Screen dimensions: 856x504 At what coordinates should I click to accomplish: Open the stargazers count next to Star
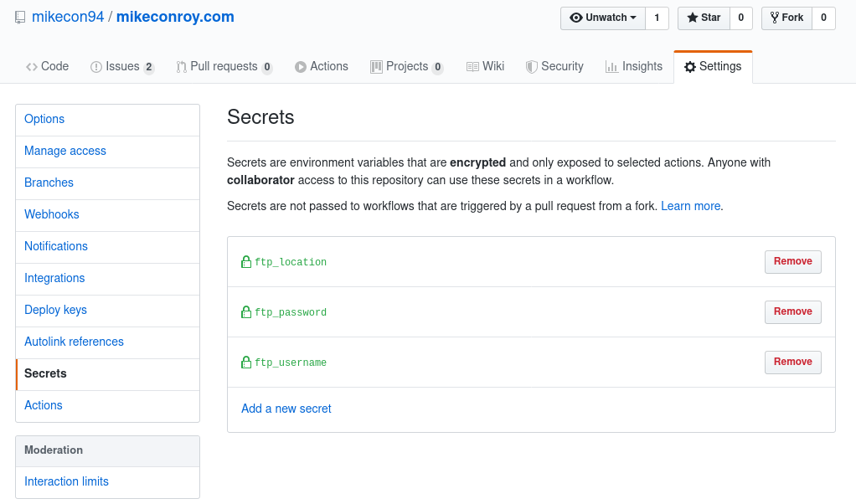pos(740,18)
